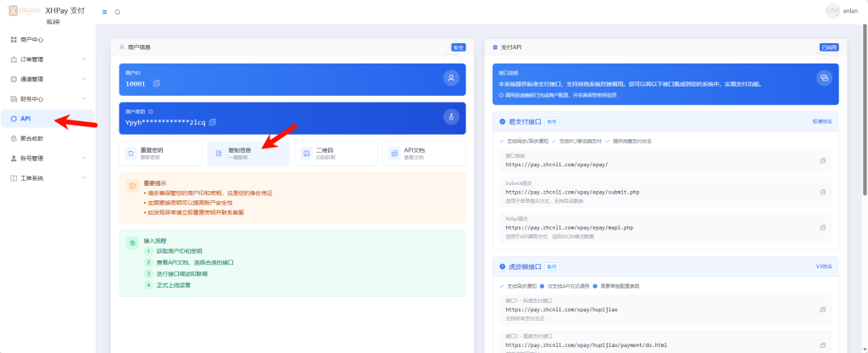Click the info icon beside 商户密钥

pyautogui.click(x=151, y=111)
